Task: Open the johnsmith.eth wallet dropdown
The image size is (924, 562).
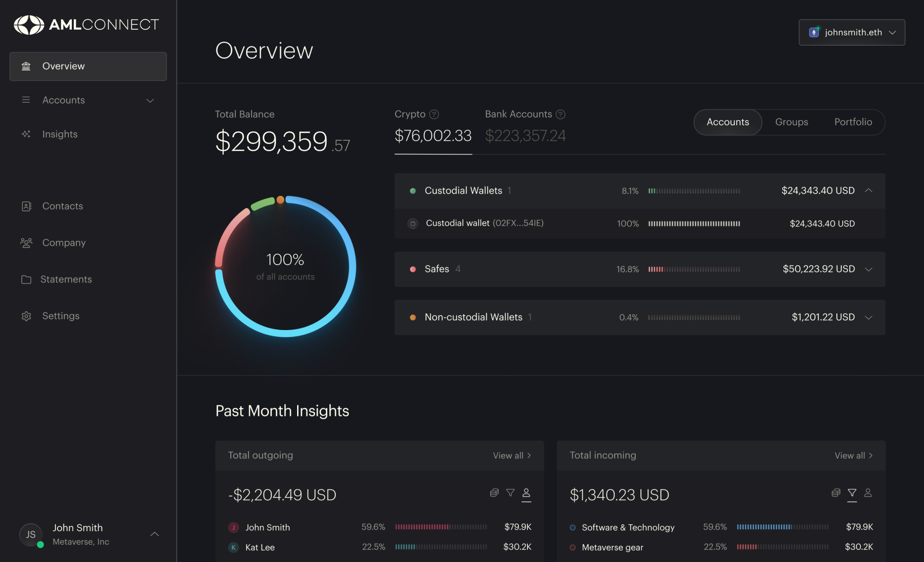Action: pos(852,32)
